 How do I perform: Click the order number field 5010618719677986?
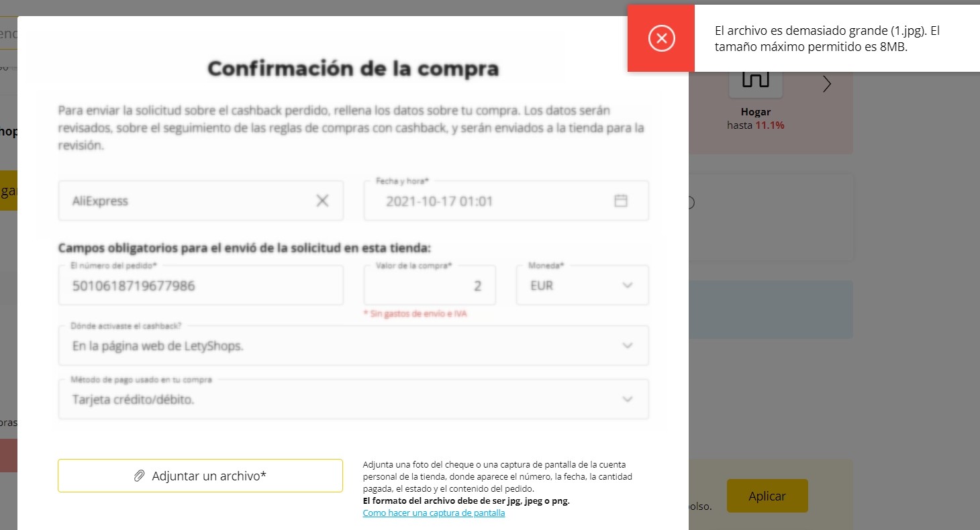(200, 286)
